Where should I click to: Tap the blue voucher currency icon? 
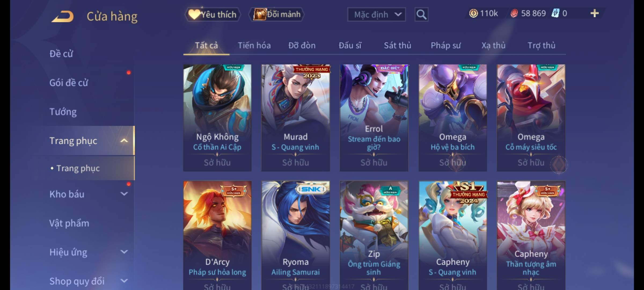tap(555, 13)
